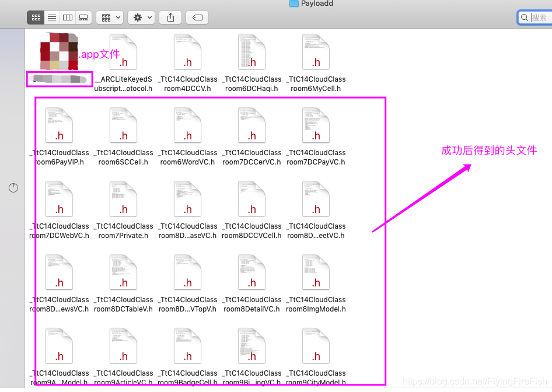Open the gear action menu
Screen dimensions: 552x392
coord(141,17)
